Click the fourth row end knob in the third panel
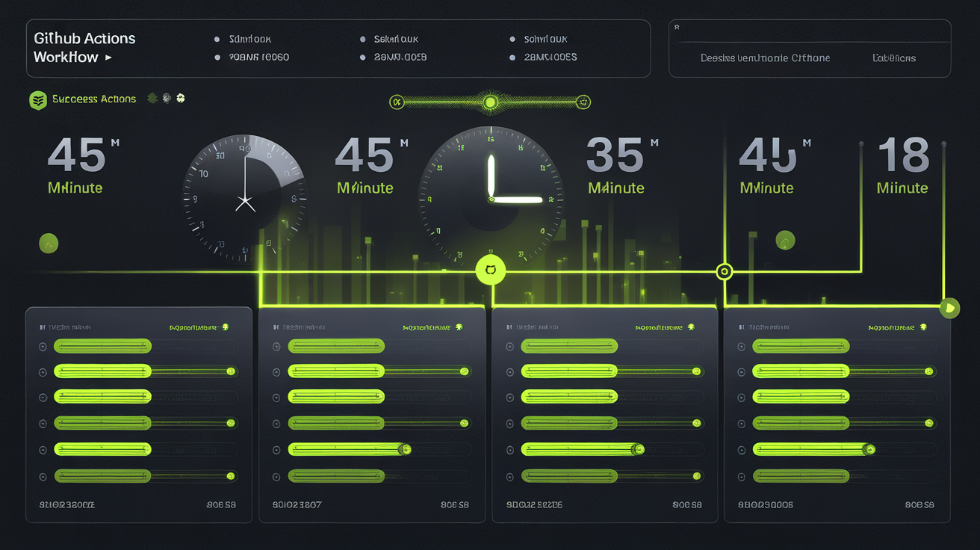This screenshot has width=980, height=550. (x=696, y=424)
